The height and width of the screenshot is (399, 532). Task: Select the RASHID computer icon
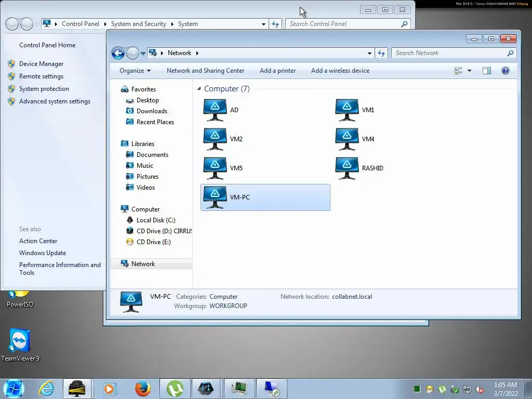point(347,168)
